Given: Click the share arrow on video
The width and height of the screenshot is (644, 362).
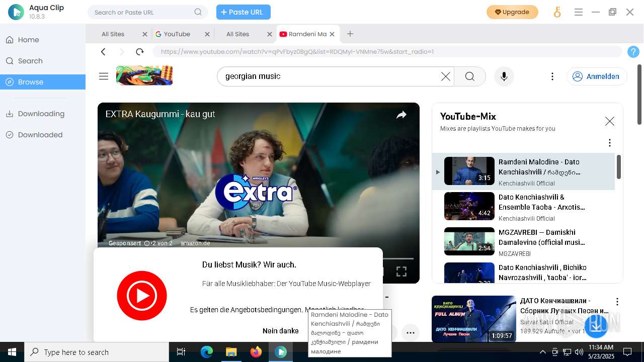Looking at the screenshot, I should tap(401, 115).
